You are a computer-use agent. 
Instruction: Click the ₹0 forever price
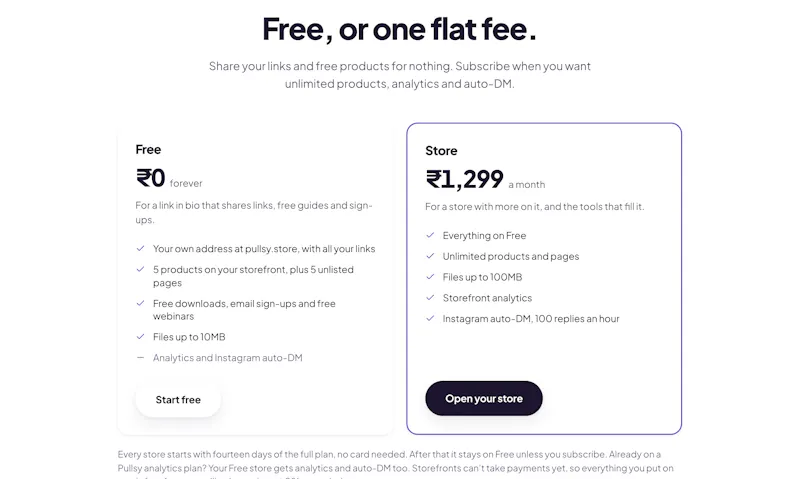[169, 178]
